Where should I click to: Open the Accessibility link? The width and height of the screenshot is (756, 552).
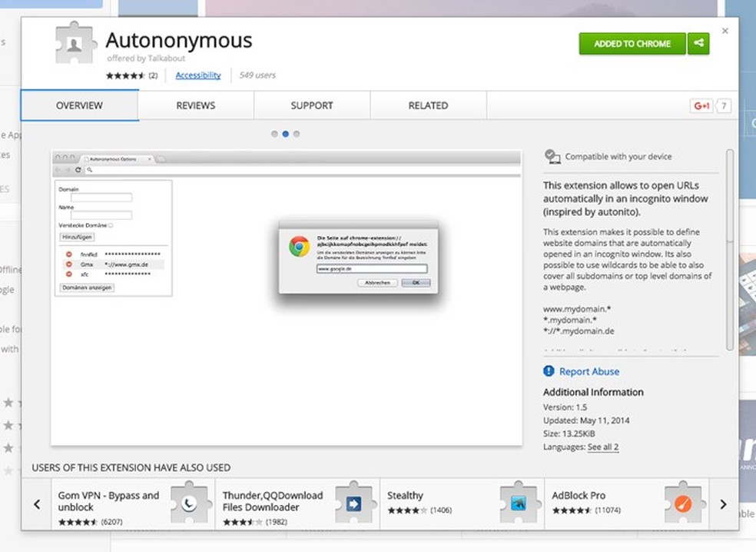pos(197,75)
